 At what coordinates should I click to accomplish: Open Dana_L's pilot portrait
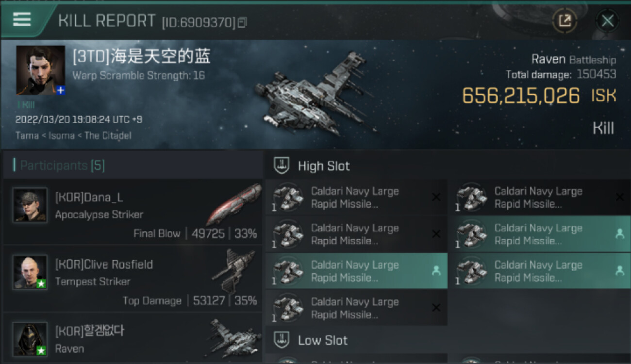point(30,205)
